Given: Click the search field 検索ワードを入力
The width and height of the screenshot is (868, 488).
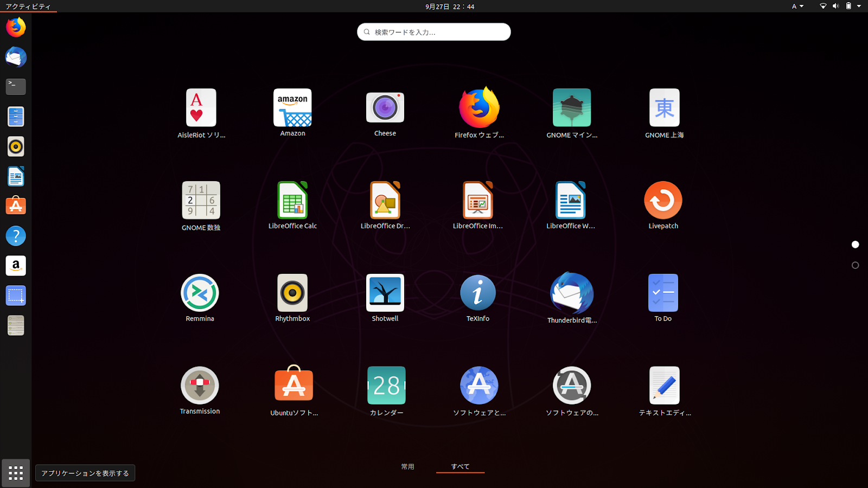Looking at the screenshot, I should pos(434,32).
